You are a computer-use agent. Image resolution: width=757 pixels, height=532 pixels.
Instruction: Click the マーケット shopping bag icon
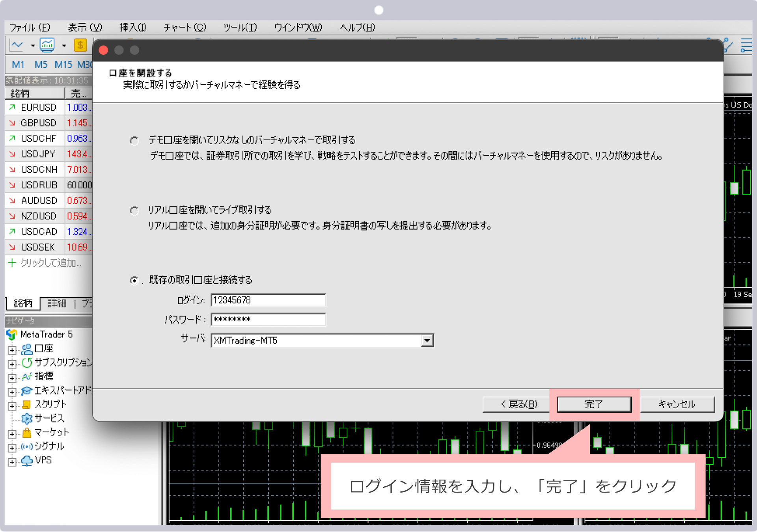point(27,433)
